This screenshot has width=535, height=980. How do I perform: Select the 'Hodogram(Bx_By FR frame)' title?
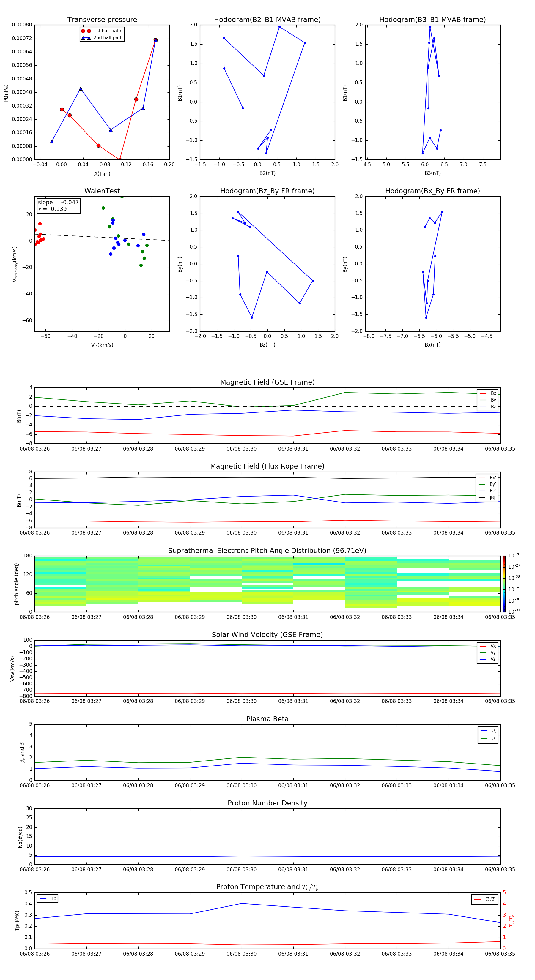click(x=432, y=191)
